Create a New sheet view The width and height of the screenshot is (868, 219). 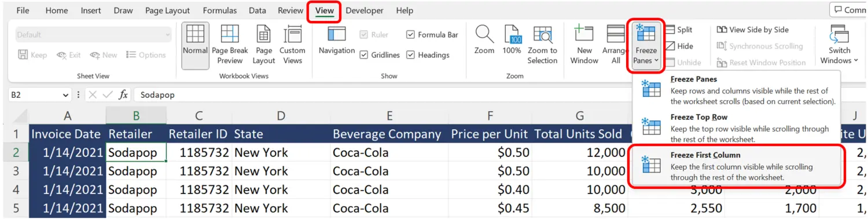click(104, 55)
